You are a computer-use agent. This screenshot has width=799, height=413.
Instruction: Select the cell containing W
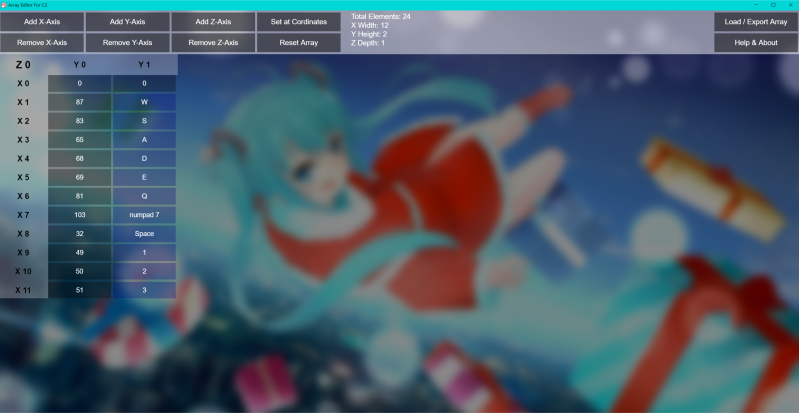tap(144, 102)
